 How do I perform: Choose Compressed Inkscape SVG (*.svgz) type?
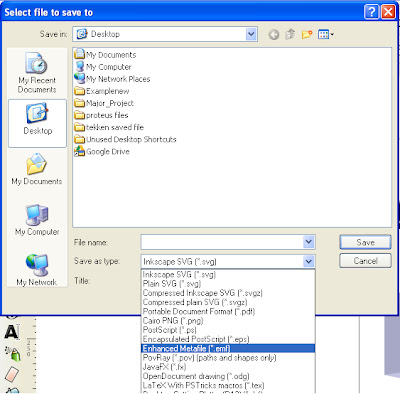[x=228, y=293]
